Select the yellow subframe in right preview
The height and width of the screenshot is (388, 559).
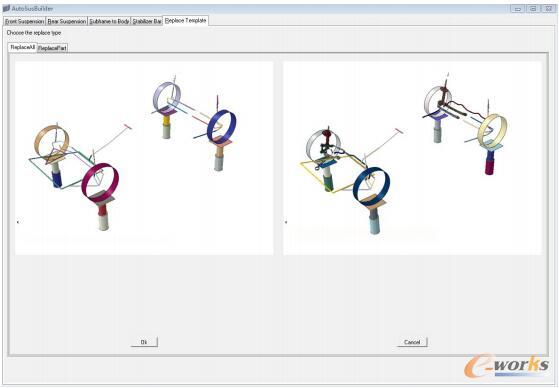click(x=333, y=177)
